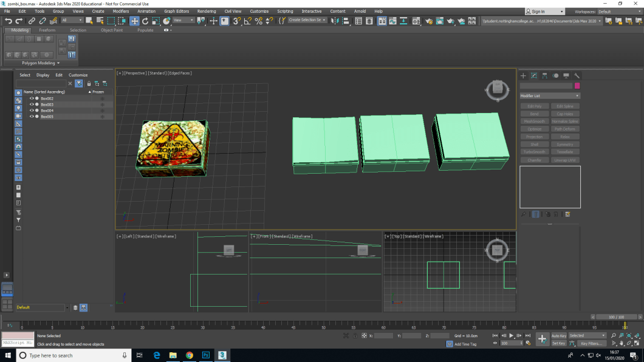Activate the Select and Link tool
The image size is (644, 362).
click(32, 21)
